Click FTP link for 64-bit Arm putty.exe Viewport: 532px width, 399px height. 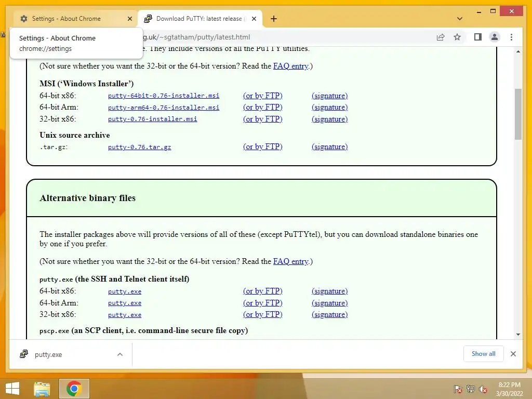coord(262,303)
